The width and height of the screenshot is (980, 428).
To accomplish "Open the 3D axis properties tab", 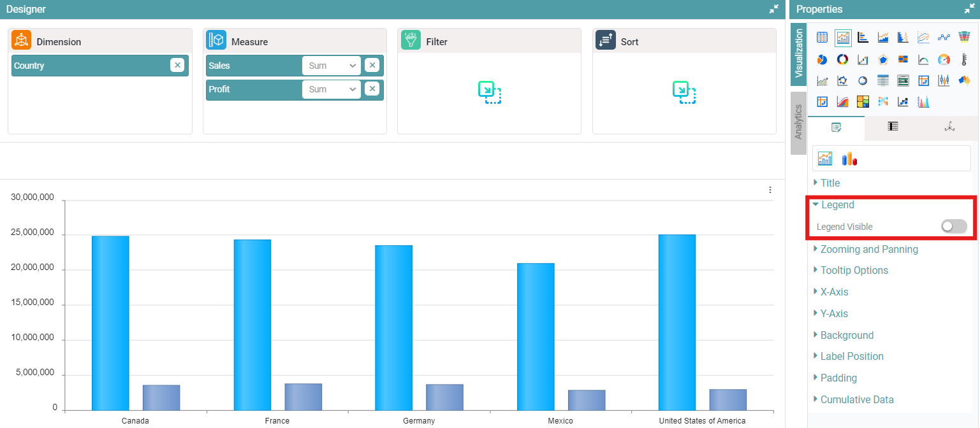I will pos(949,127).
